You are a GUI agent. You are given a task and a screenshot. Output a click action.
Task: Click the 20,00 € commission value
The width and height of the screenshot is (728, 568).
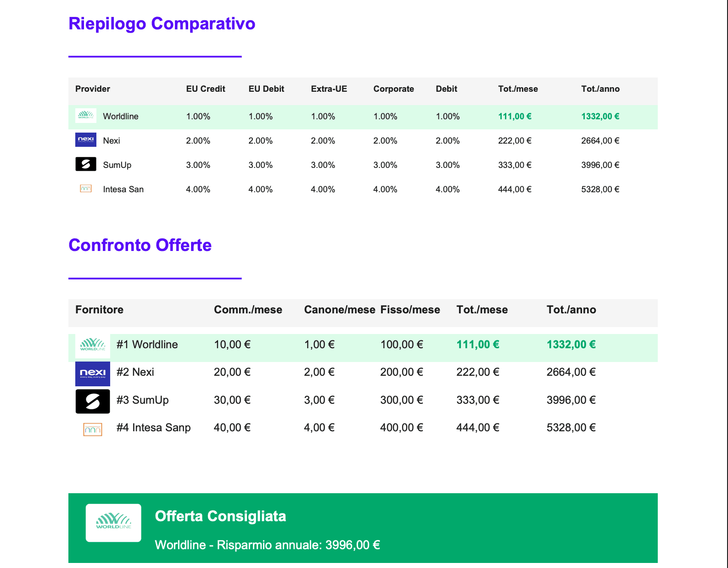[x=232, y=372]
